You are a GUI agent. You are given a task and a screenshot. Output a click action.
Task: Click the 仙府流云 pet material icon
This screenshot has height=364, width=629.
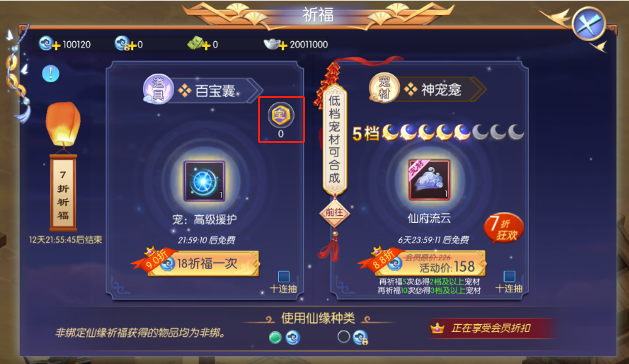click(x=429, y=180)
